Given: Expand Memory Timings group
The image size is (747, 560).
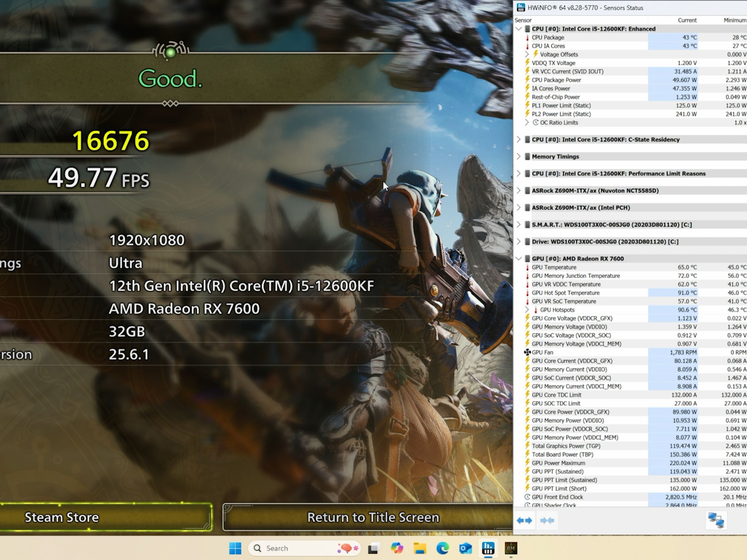Looking at the screenshot, I should [x=519, y=156].
